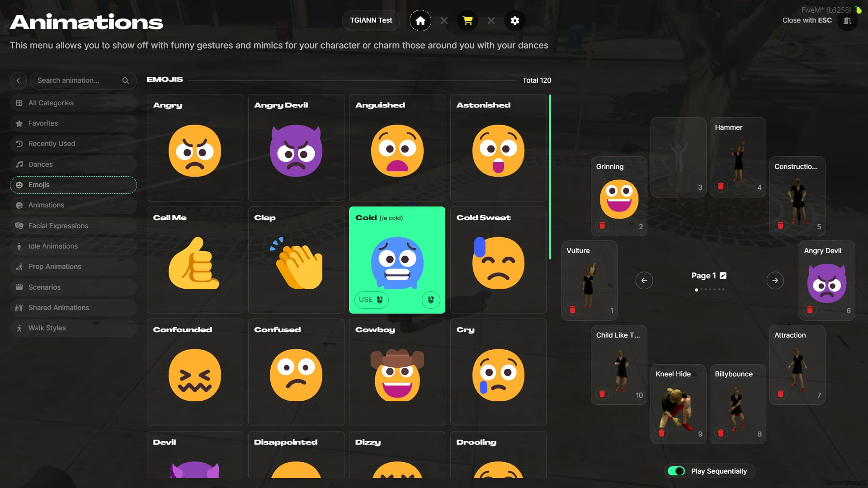Image resolution: width=868 pixels, height=488 pixels.
Task: Remove Angry Devil from slot 6
Action: [810, 310]
